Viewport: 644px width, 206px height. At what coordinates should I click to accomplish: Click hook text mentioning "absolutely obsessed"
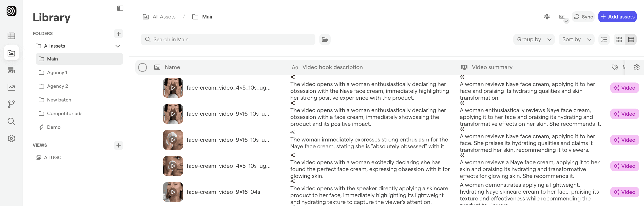(369, 143)
